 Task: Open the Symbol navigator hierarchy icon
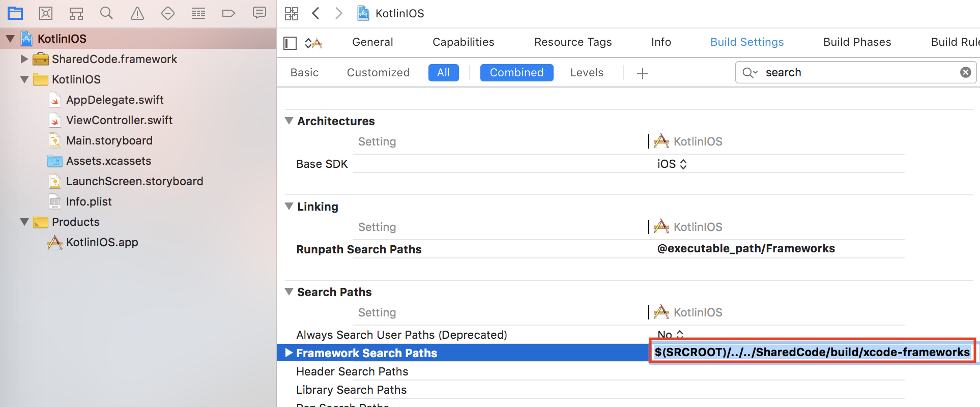[x=76, y=13]
